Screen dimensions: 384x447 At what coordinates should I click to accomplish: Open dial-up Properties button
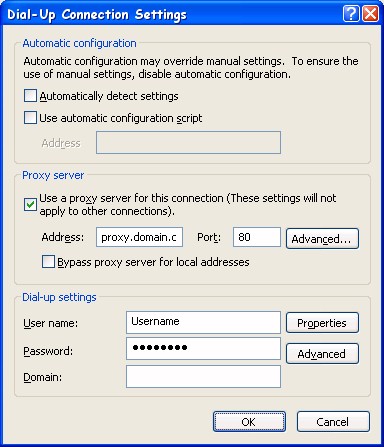[322, 323]
